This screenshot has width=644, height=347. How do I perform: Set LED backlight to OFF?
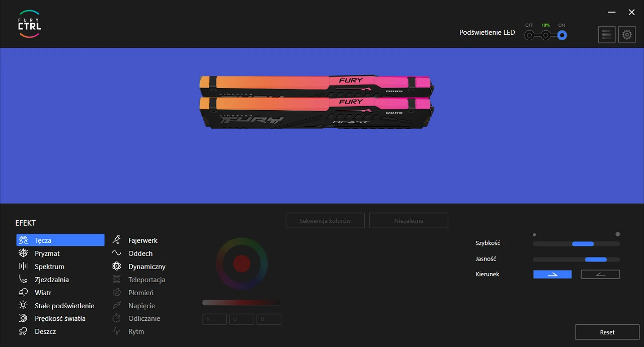(x=529, y=35)
